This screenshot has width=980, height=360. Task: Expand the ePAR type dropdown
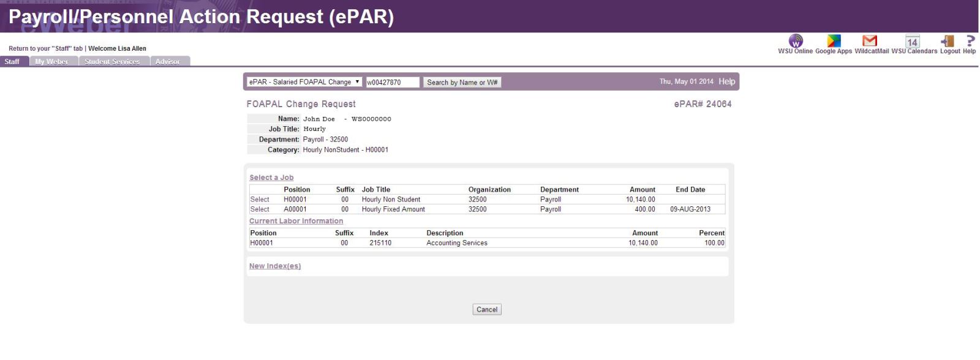304,82
